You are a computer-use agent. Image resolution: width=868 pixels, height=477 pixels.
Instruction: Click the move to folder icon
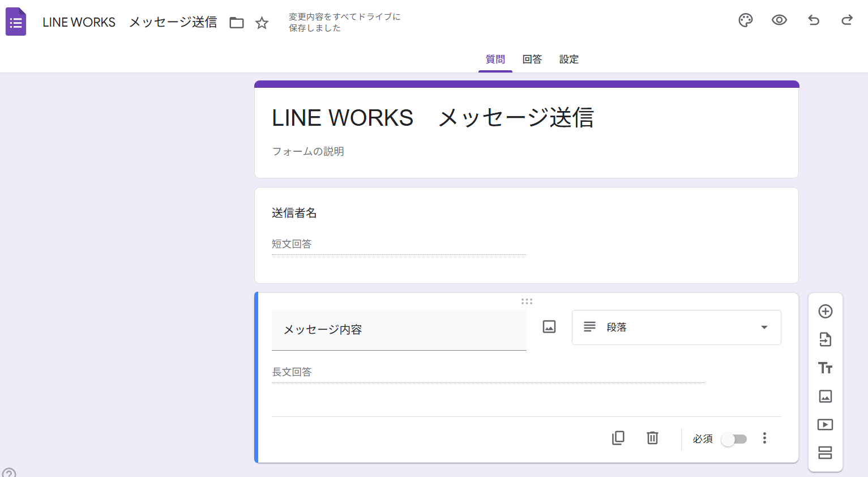tap(237, 23)
